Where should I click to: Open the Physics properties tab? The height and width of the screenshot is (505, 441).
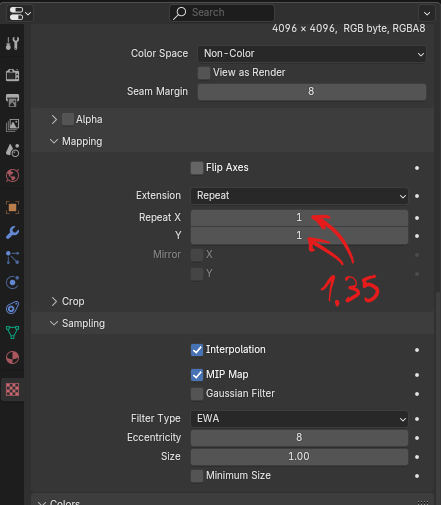point(12,282)
